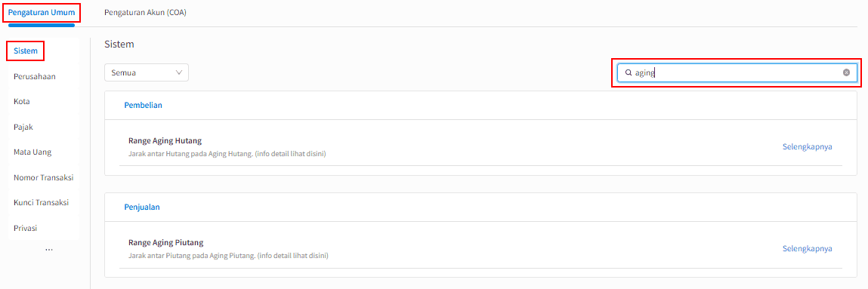This screenshot has width=868, height=289.
Task: Open Selengkapnya for Range Aging Piutang
Action: click(807, 248)
